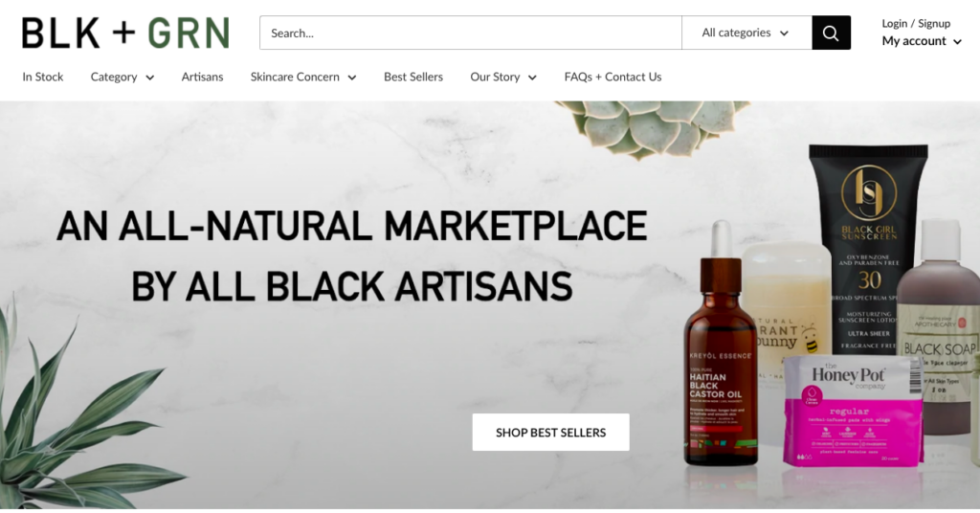Viewport: 980px width, 513px height.
Task: Open the BLK + GRN logo homepage
Action: point(125,33)
